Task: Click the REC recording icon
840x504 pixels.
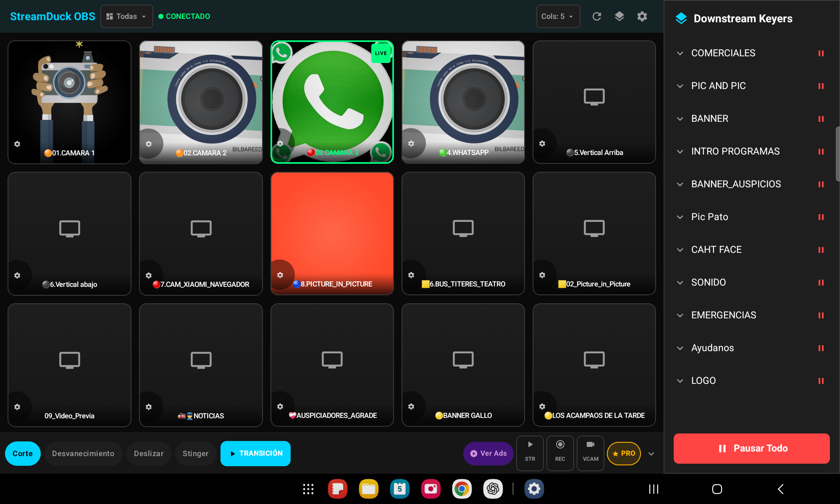Action: click(560, 453)
